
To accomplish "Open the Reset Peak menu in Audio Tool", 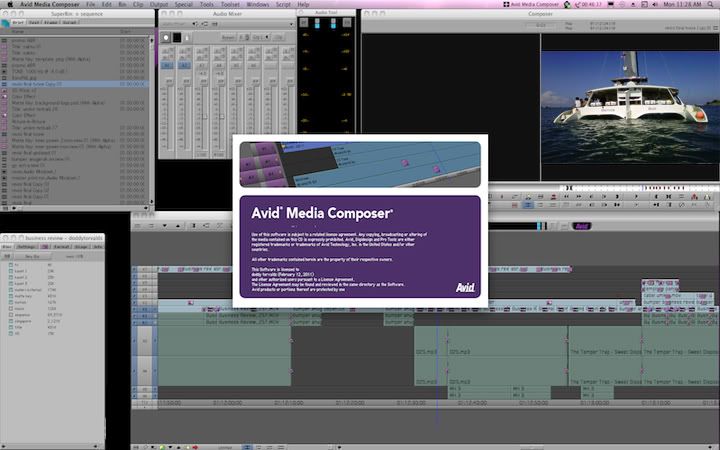I will (304, 22).
